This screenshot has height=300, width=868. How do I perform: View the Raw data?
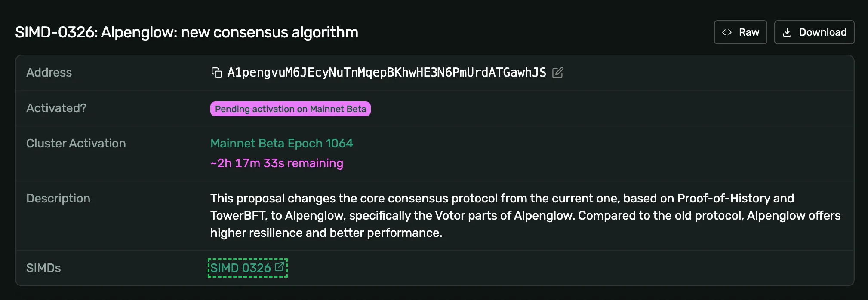[740, 32]
